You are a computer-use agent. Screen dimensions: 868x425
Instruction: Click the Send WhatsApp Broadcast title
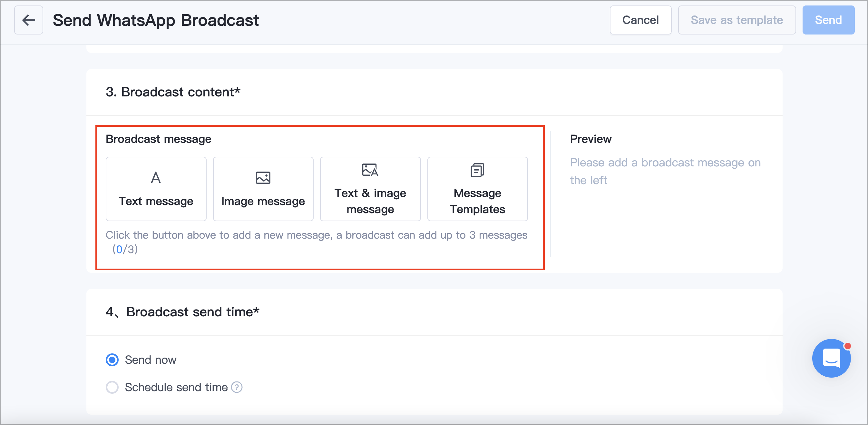tap(156, 20)
